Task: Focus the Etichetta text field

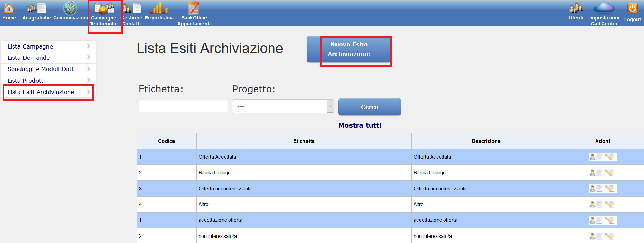Action: [183, 106]
